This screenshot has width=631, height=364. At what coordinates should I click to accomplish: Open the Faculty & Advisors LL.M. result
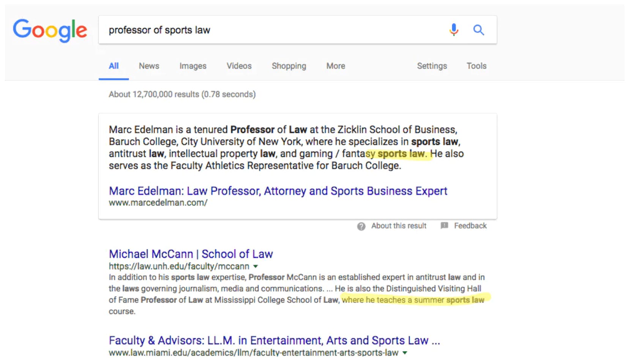click(x=274, y=340)
